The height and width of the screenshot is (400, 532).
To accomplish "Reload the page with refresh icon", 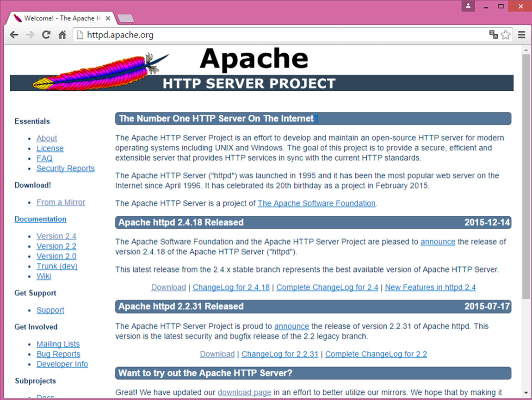I will tap(46, 35).
